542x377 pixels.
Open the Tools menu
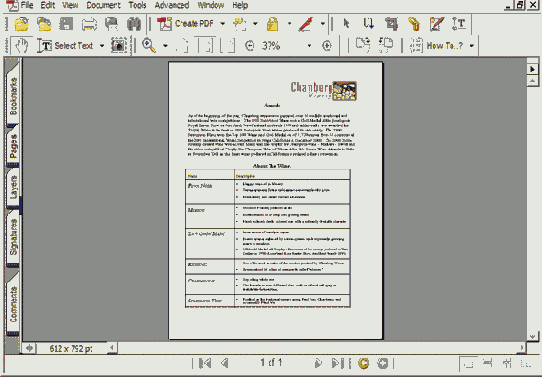(x=137, y=5)
